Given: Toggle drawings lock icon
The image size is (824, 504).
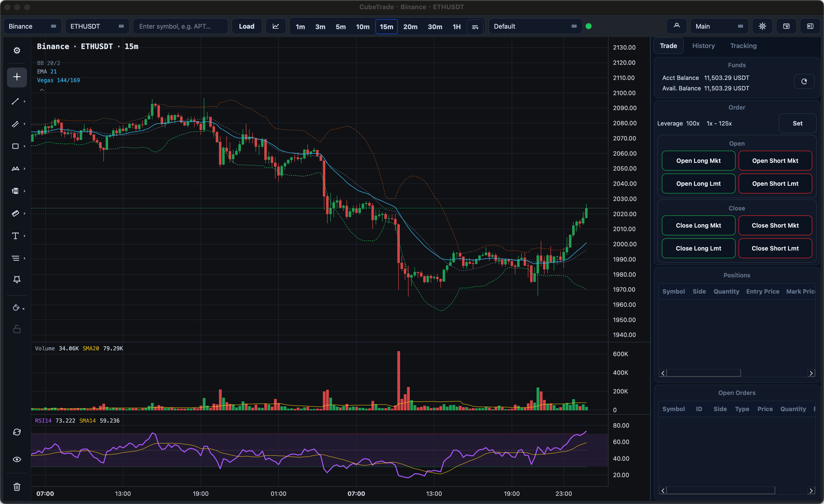Looking at the screenshot, I should [x=17, y=329].
